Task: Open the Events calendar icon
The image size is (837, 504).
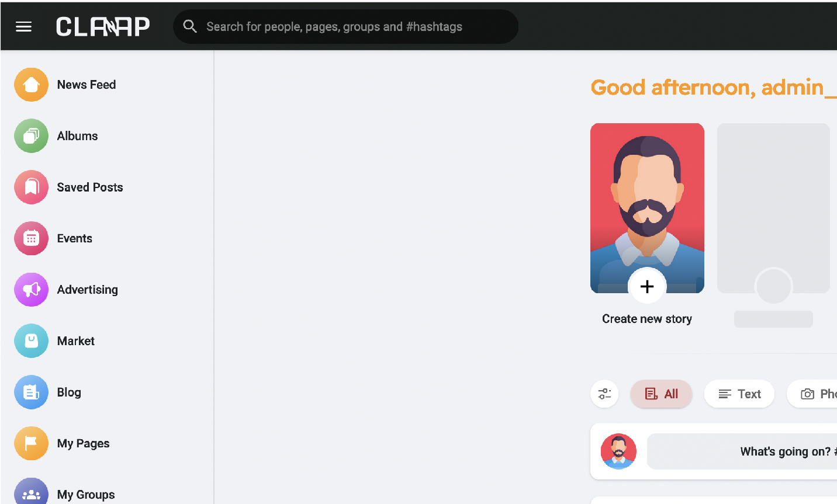Action: pyautogui.click(x=31, y=238)
